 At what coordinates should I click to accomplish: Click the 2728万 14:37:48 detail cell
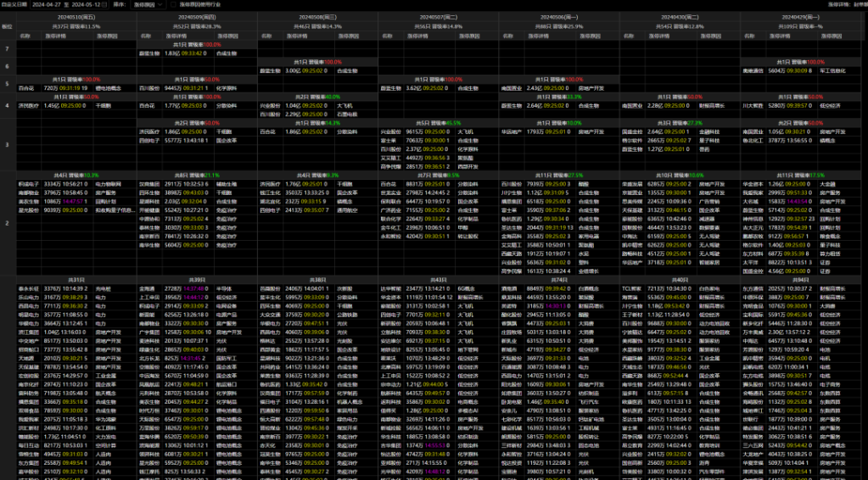tap(187, 288)
